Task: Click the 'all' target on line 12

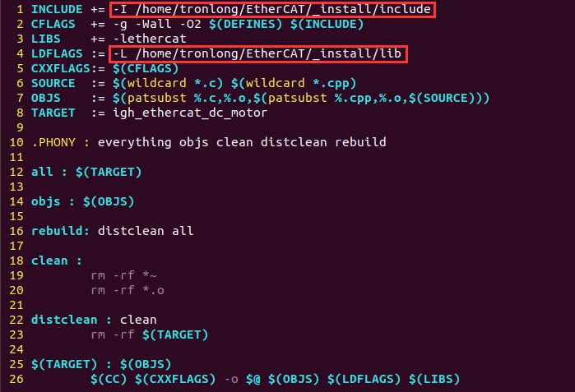Action: tap(42, 173)
